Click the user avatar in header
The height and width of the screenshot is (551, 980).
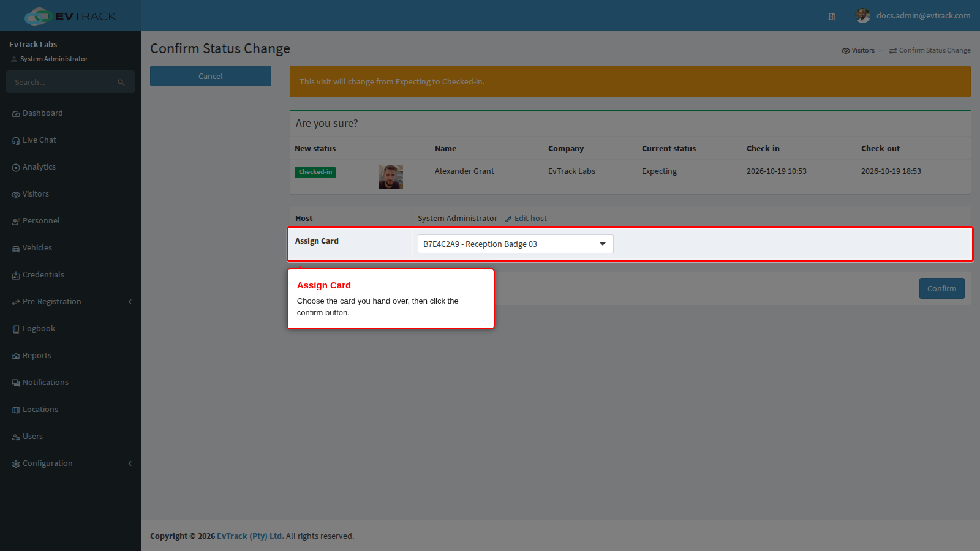[x=863, y=16]
